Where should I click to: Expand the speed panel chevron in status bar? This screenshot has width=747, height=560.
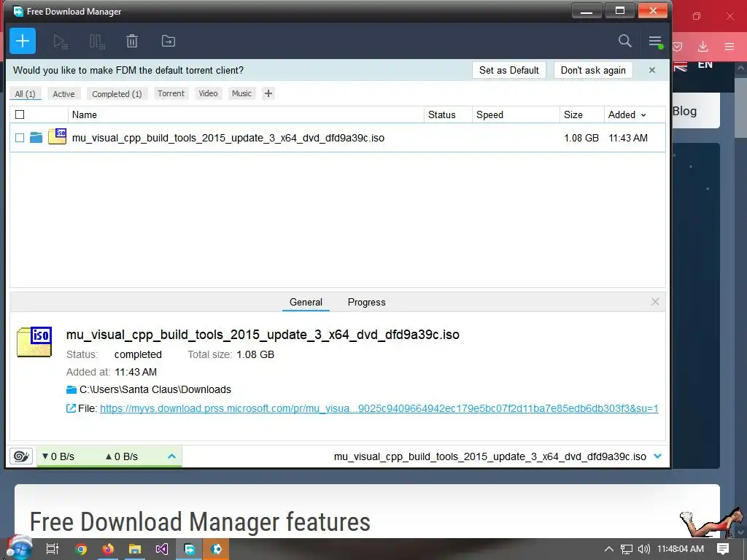point(172,456)
